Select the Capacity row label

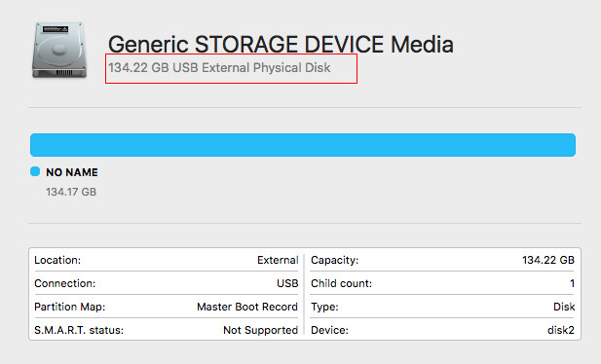pos(335,260)
